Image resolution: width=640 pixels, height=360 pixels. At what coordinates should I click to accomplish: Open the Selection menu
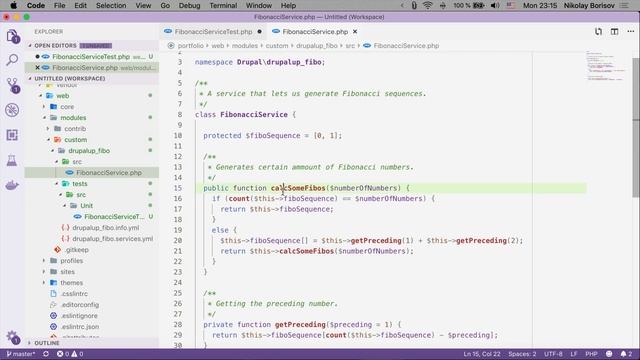(111, 5)
